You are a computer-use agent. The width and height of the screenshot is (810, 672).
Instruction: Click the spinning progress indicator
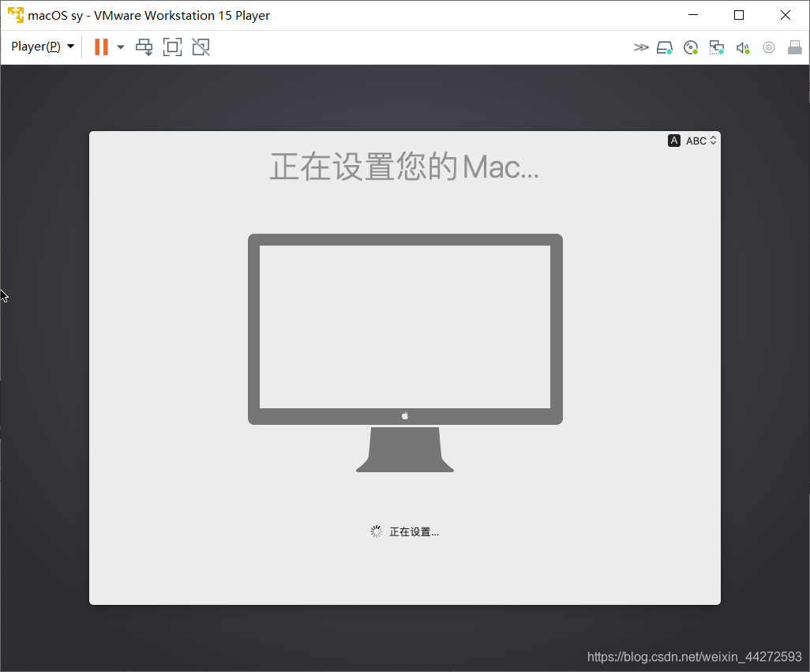point(377,531)
